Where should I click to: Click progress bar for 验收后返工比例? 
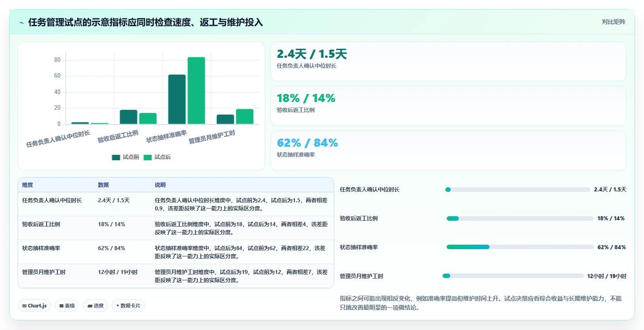point(520,218)
